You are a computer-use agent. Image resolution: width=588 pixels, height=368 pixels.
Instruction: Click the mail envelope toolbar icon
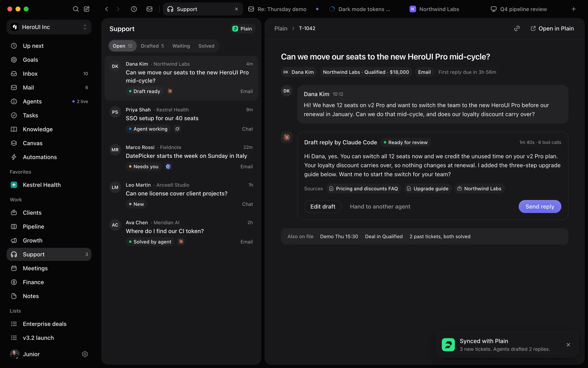pos(150,9)
